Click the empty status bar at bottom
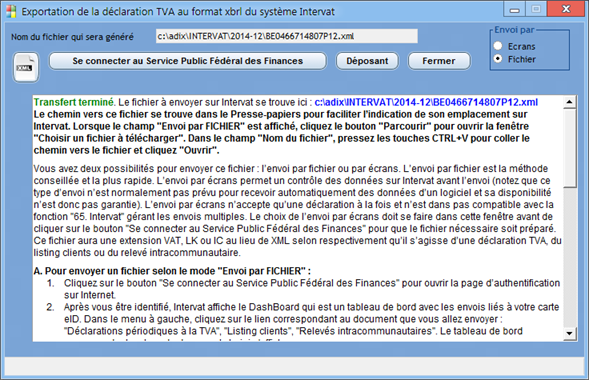 (x=294, y=366)
